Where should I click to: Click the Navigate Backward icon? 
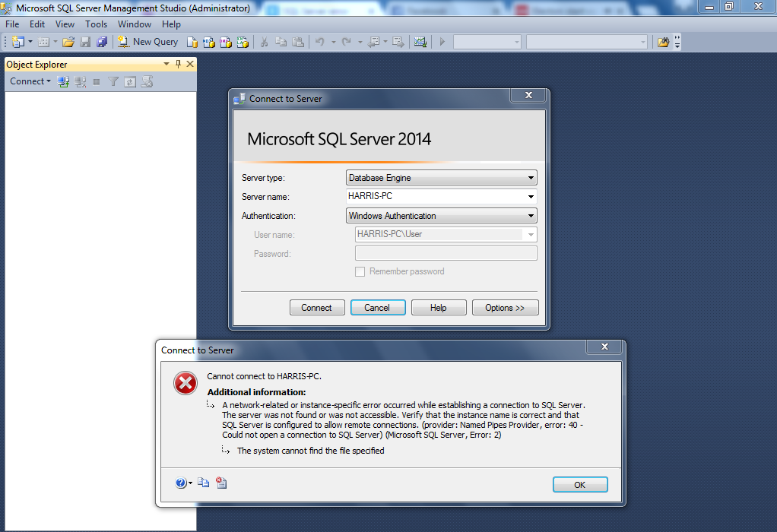click(373, 42)
